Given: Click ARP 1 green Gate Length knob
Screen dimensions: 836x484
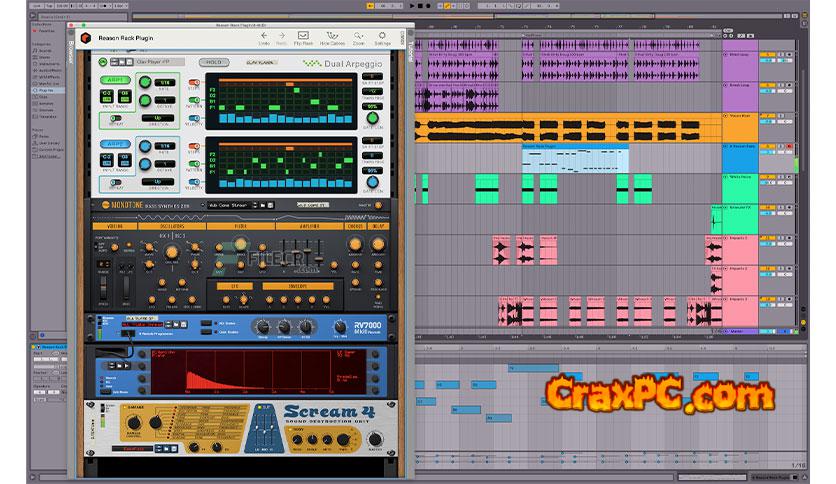Looking at the screenshot, I should tap(373, 118).
